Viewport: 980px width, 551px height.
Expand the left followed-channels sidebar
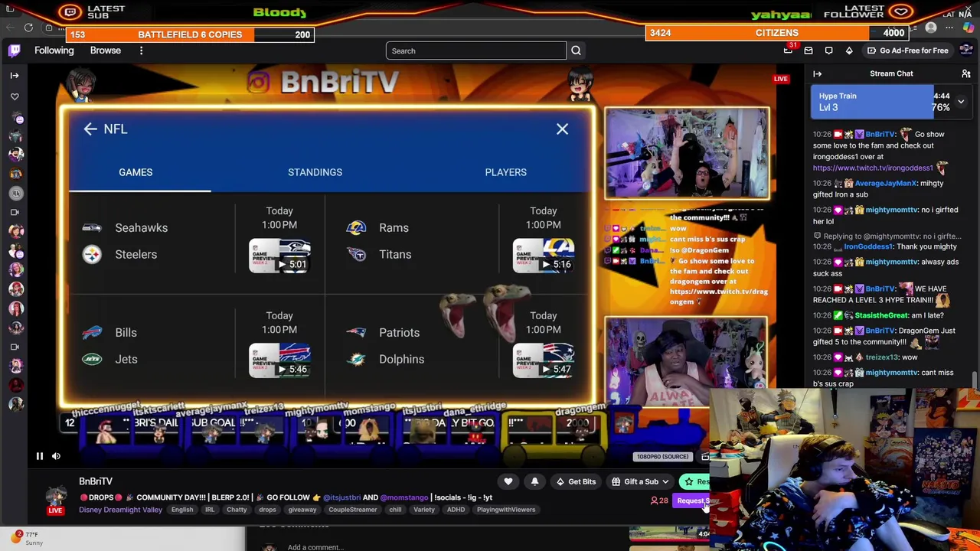tap(15, 75)
